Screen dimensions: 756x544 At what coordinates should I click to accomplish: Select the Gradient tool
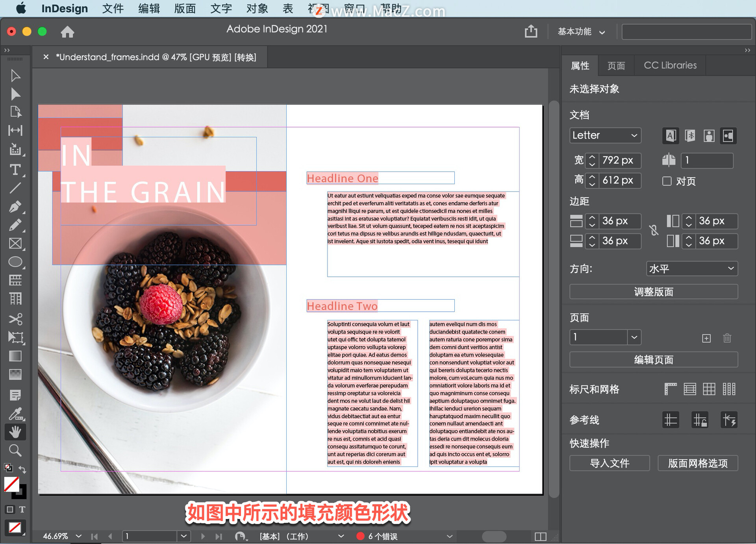pos(15,356)
